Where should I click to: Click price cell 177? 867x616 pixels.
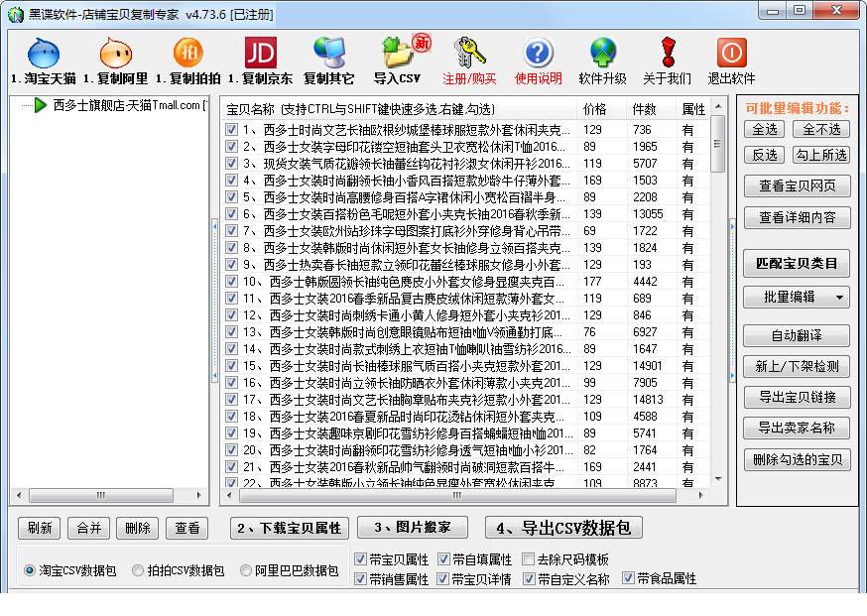592,282
